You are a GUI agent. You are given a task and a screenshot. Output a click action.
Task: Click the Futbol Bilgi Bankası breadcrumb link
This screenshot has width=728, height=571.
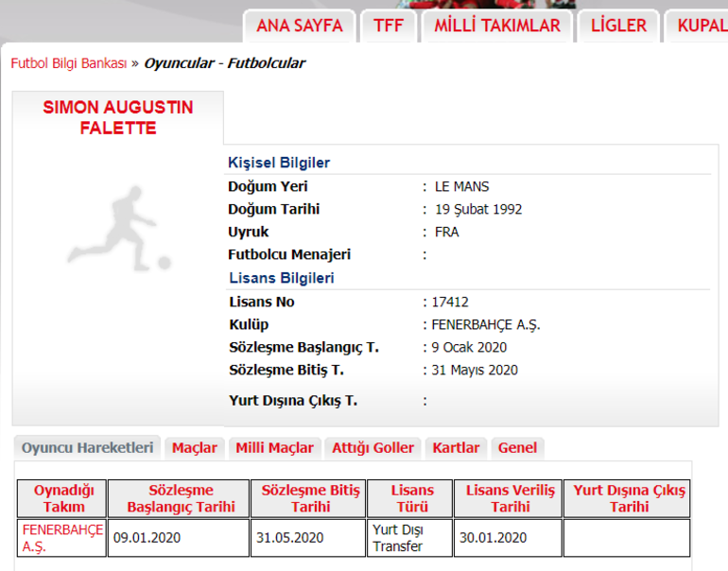point(68,63)
